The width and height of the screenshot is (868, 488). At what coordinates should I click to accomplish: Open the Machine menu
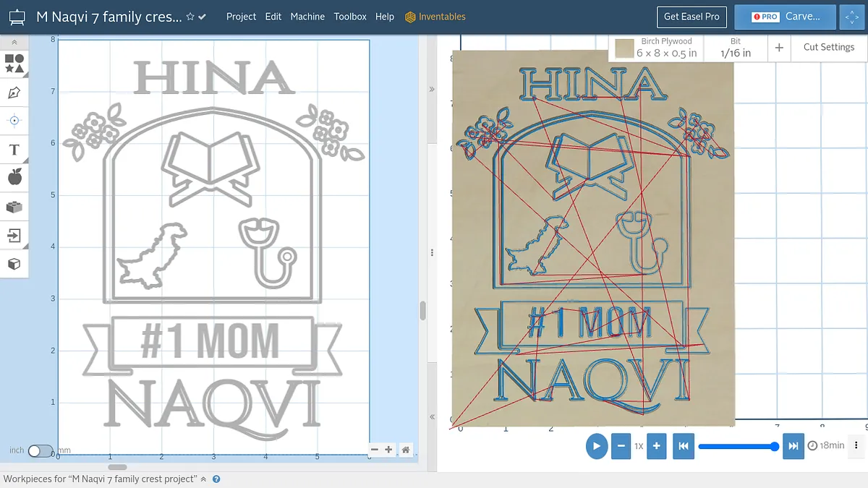pos(307,17)
